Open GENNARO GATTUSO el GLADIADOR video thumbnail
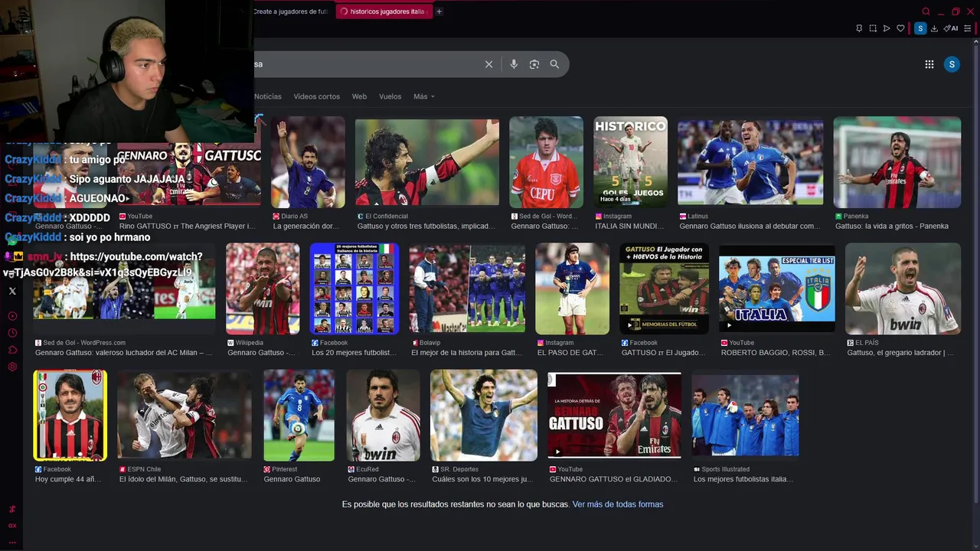This screenshot has width=980, height=551. pos(614,416)
